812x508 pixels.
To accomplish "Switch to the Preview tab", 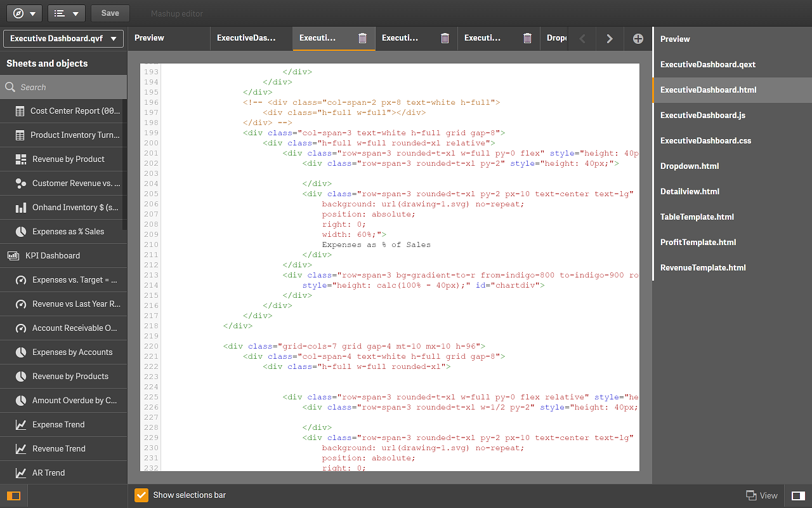I will [149, 37].
